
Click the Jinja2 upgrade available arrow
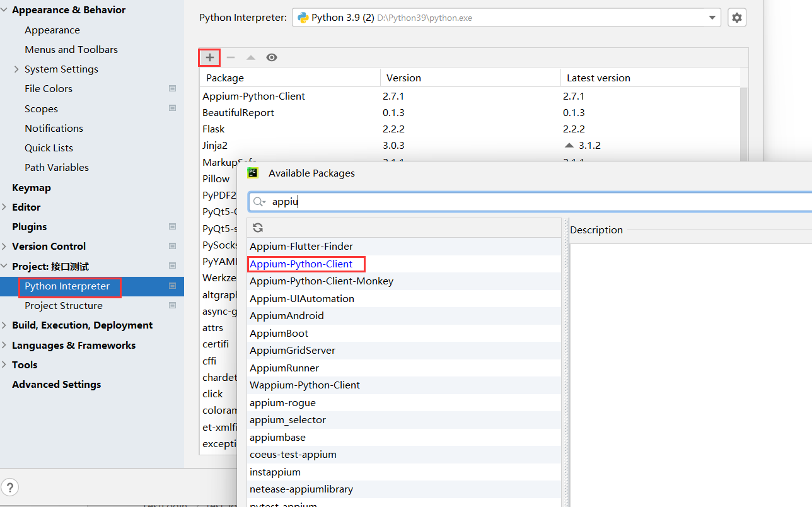click(569, 146)
